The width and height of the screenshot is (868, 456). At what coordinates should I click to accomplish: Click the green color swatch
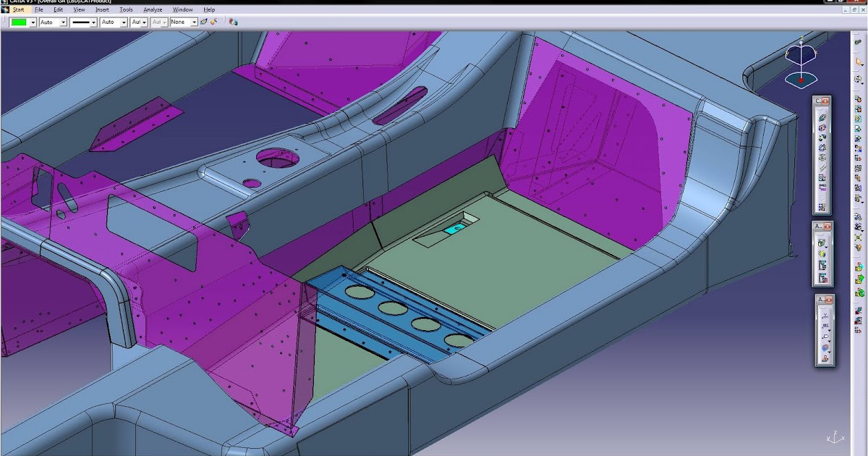(x=20, y=22)
